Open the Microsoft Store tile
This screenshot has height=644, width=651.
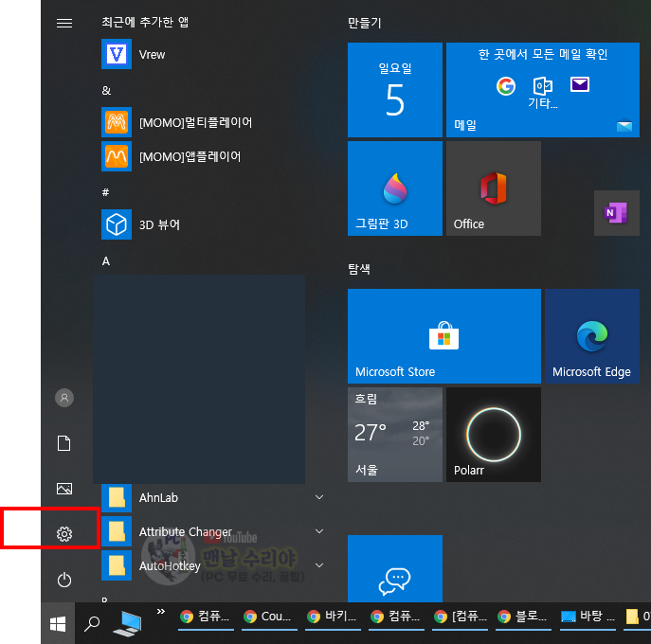click(444, 336)
